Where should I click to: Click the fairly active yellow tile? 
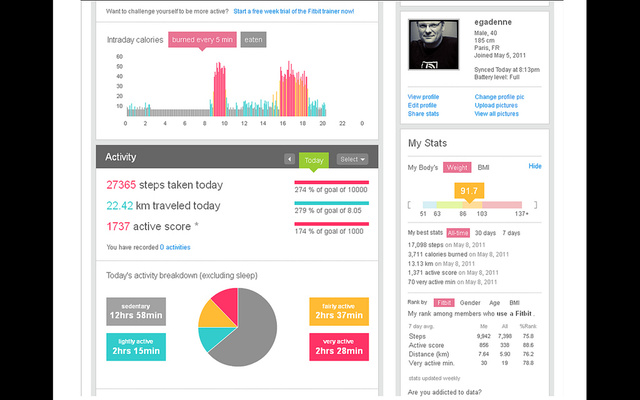coord(339,311)
